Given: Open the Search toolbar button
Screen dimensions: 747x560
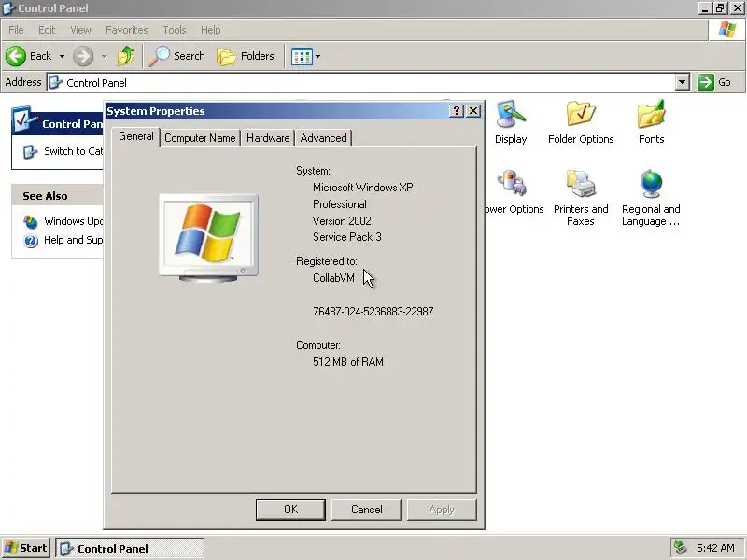Looking at the screenshot, I should [177, 56].
